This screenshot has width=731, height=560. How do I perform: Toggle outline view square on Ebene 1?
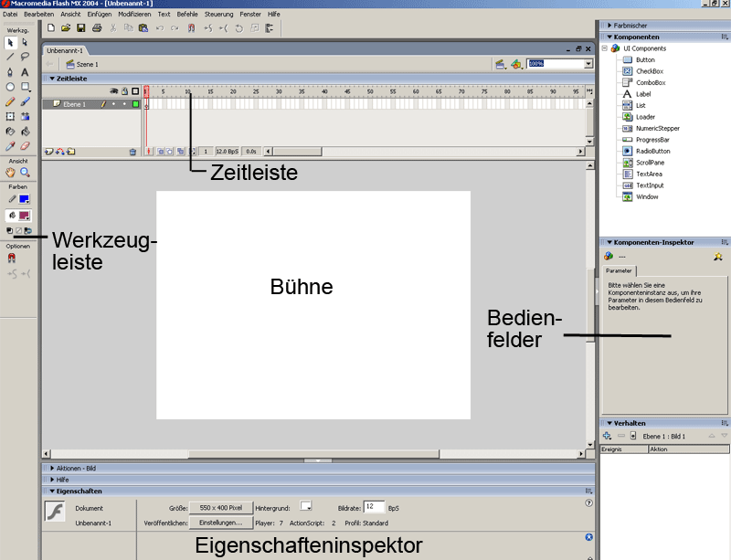coord(135,105)
